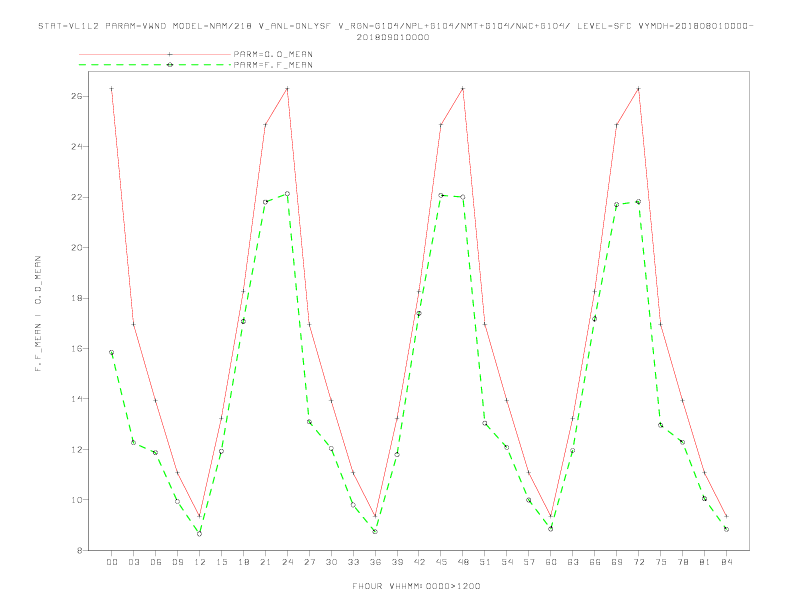Click green F.F_MEAN circle marker at hour 12

coord(200,533)
